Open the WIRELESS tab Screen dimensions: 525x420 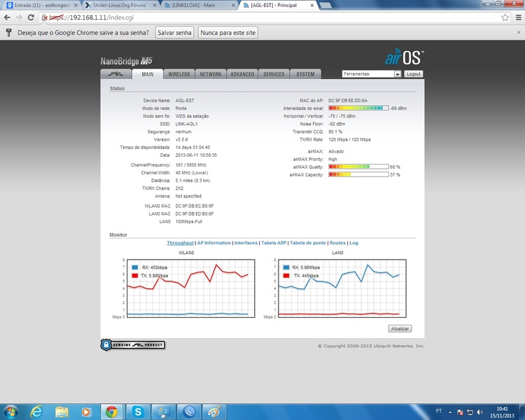pyautogui.click(x=179, y=74)
